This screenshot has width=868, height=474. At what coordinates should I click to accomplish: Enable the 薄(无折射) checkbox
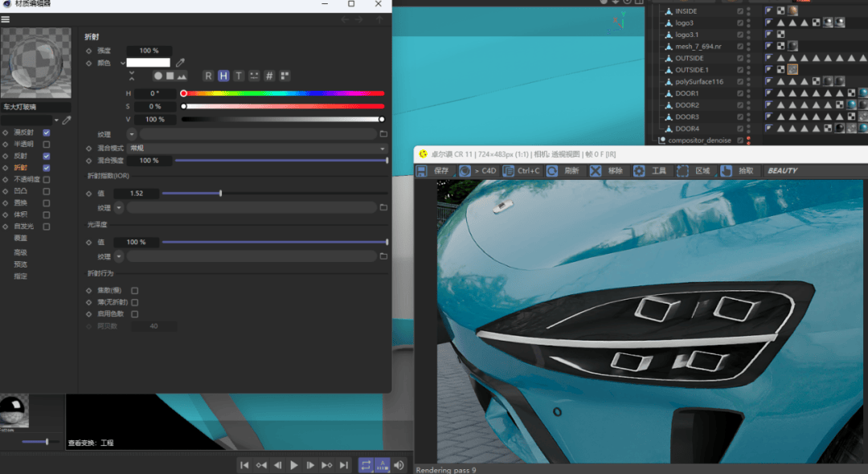coord(135,302)
